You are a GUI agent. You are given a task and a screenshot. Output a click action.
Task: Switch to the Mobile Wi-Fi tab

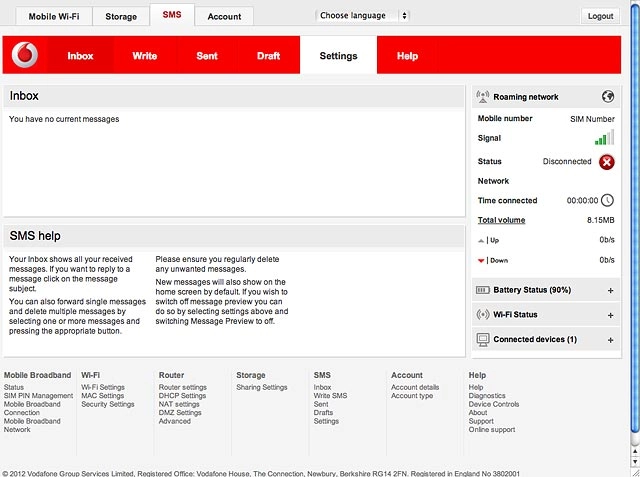pos(54,17)
